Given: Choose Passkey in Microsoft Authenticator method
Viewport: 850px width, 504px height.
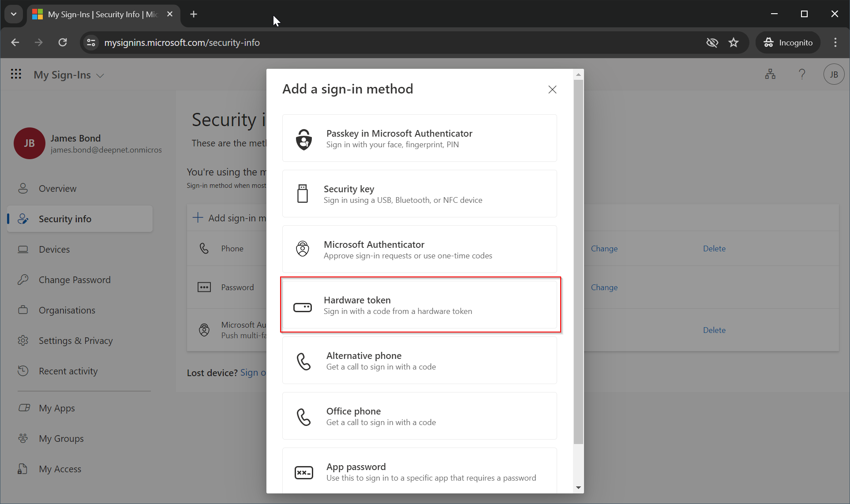Looking at the screenshot, I should pos(419,138).
